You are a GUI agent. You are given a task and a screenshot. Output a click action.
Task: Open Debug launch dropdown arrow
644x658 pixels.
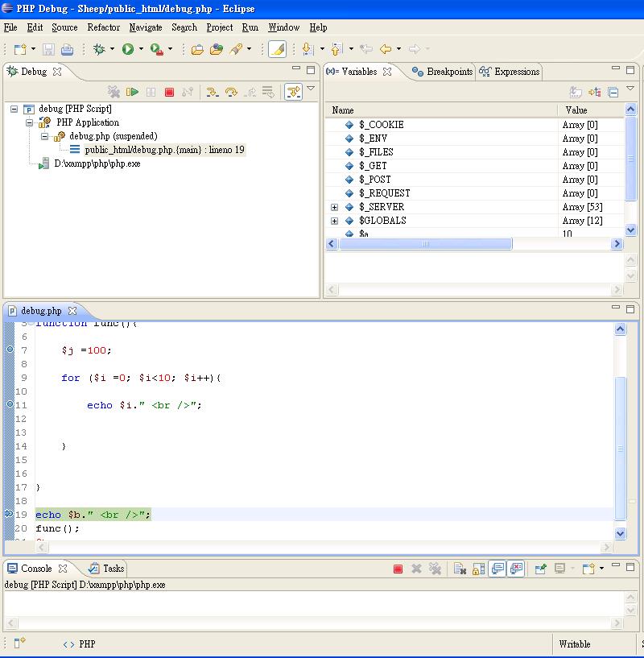(x=112, y=49)
